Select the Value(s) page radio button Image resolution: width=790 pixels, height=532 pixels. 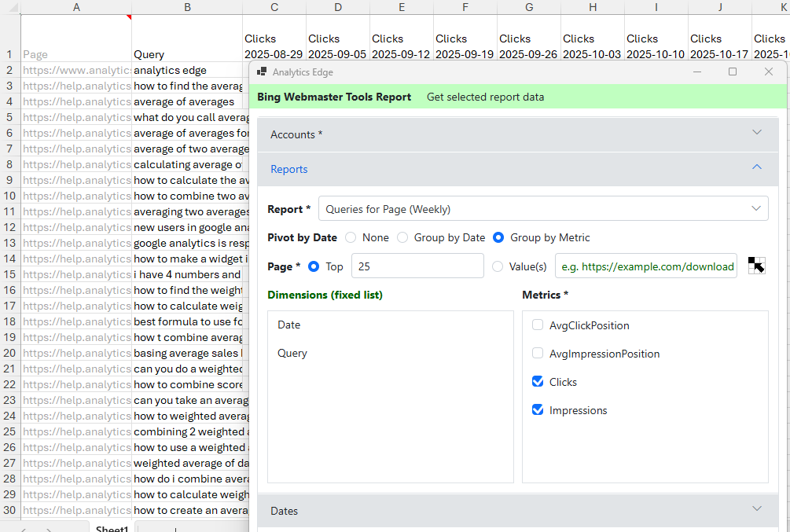[x=498, y=266]
